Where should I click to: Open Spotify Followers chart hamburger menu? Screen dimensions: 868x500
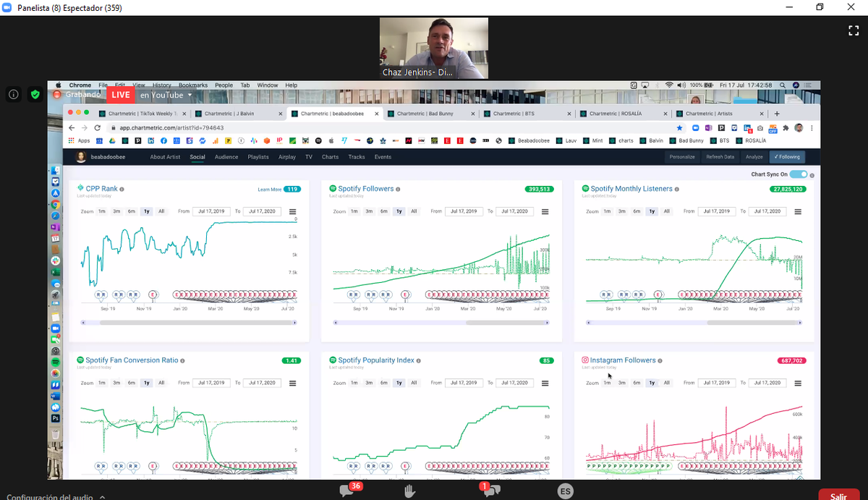[545, 211]
